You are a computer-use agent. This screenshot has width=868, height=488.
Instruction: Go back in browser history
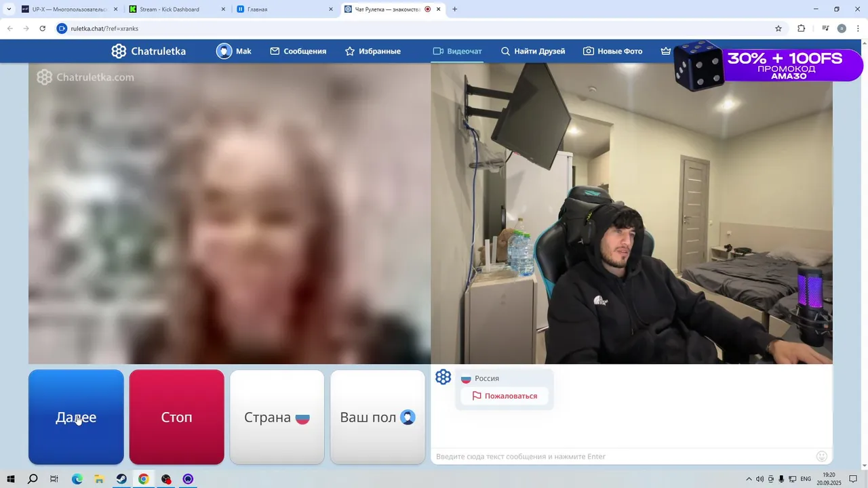coord(9,28)
